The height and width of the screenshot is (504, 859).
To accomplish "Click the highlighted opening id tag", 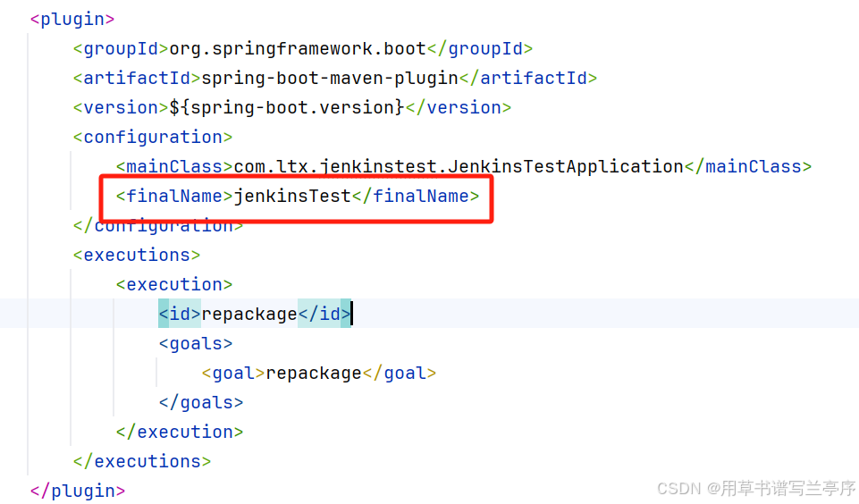I will pos(180,314).
